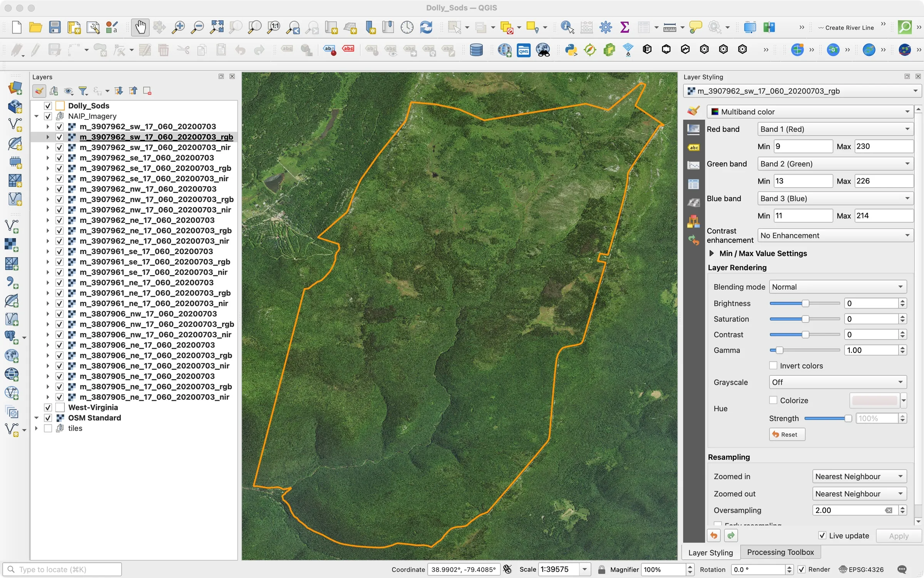Select the Pan Map hand tool
This screenshot has width=924, height=578.
tap(140, 27)
